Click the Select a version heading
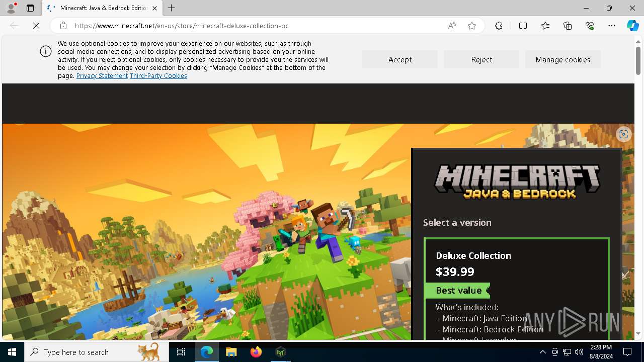Screen dimensions: 644x362 click(x=457, y=222)
